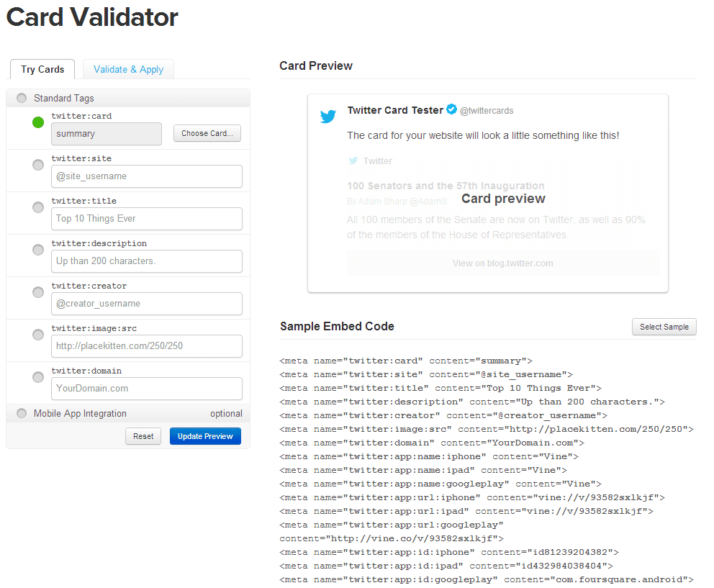
Task: Click the Standard Tags section radio indicator
Action: click(21, 97)
